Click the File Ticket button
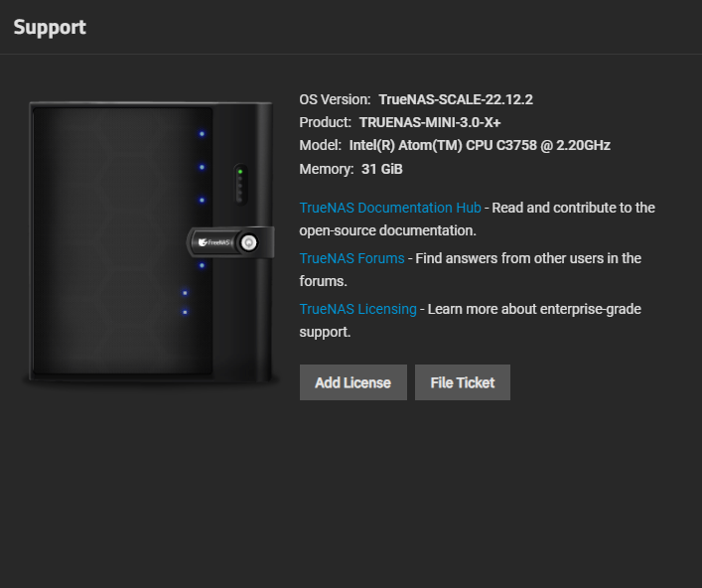The width and height of the screenshot is (702, 588). click(x=463, y=382)
